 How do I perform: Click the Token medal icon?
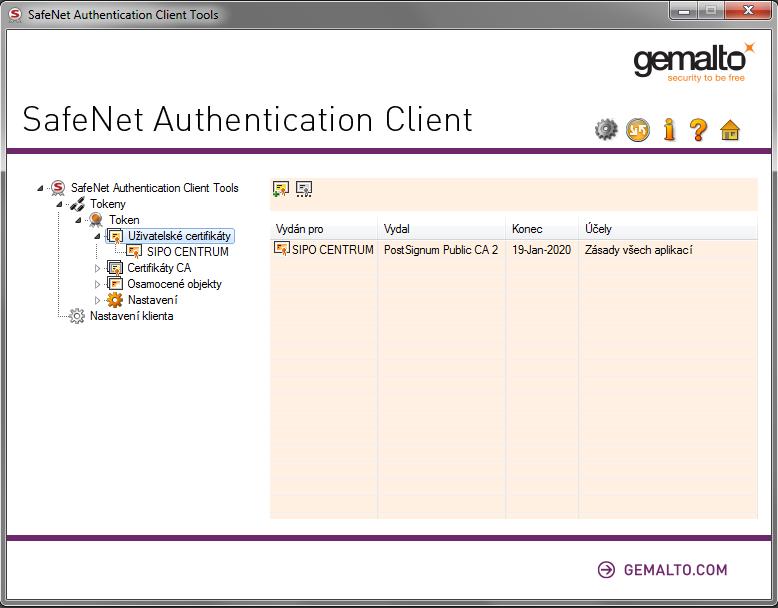96,219
